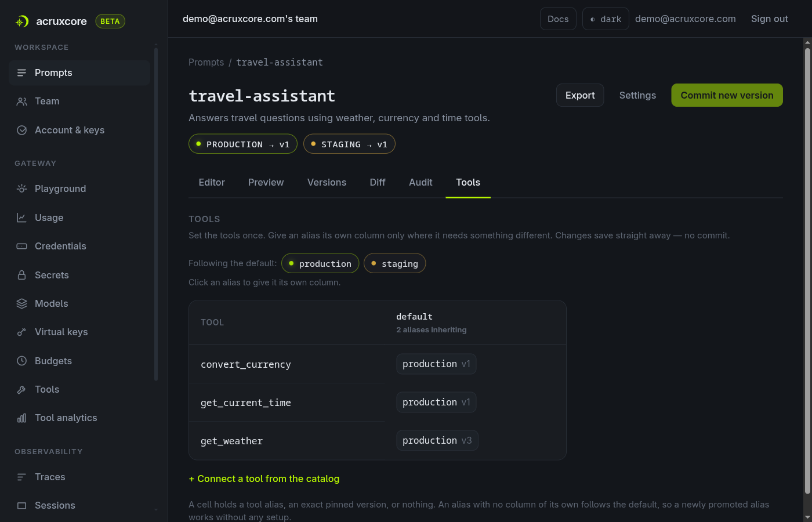Viewport: 812px width, 522px height.
Task: Click Commit new version button
Action: 727,95
